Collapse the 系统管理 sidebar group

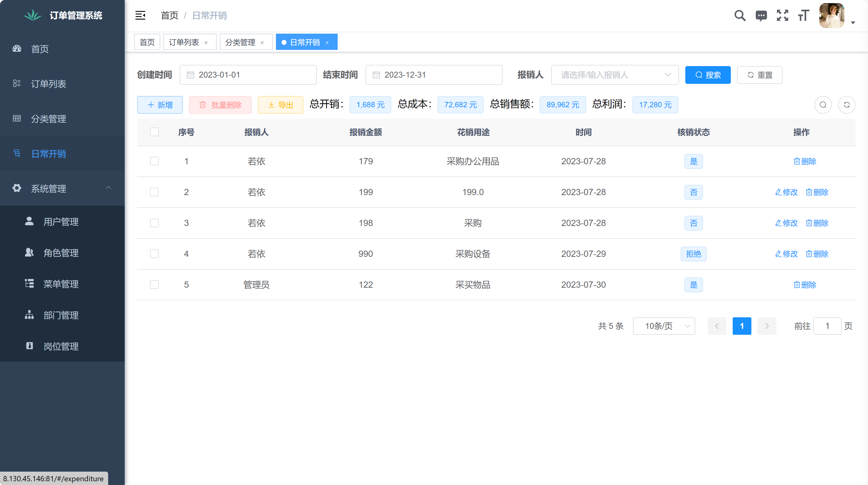coord(62,188)
